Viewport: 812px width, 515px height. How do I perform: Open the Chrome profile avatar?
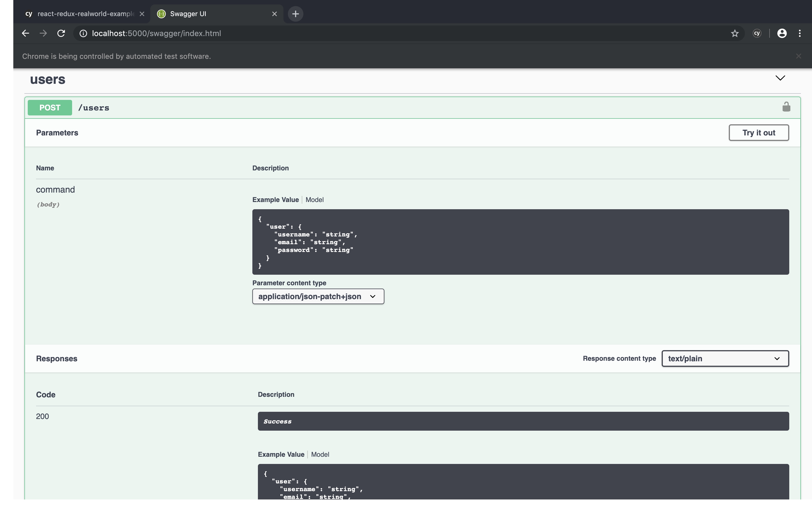click(782, 33)
